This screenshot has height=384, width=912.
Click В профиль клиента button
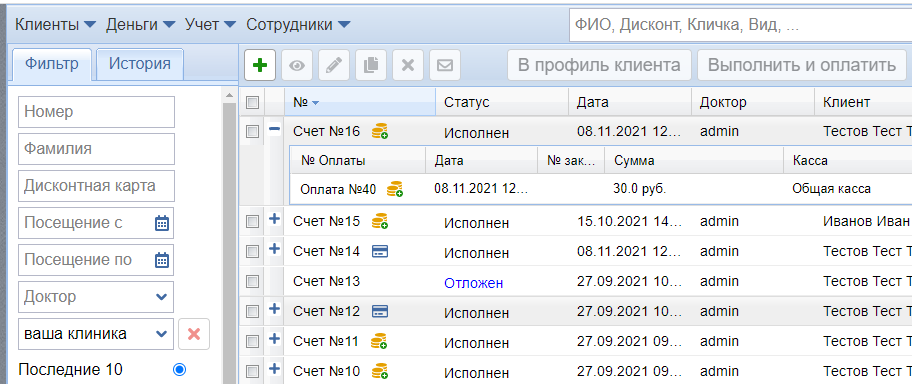[599, 65]
